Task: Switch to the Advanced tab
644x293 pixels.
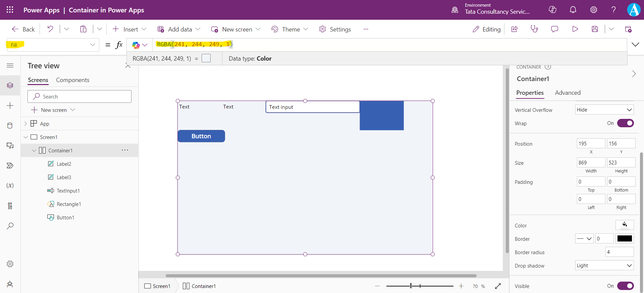Action: click(x=568, y=93)
